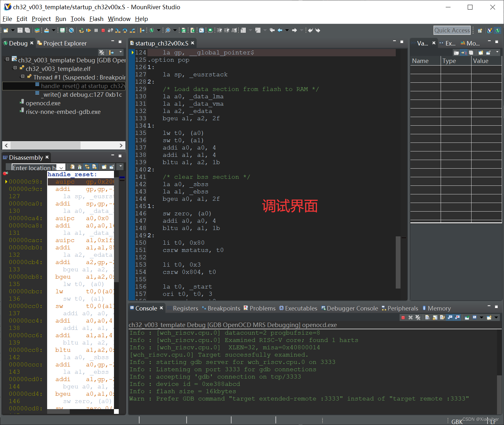Switch to the Project Explorer tab
Image resolution: width=504 pixels, height=425 pixels.
pyautogui.click(x=62, y=43)
